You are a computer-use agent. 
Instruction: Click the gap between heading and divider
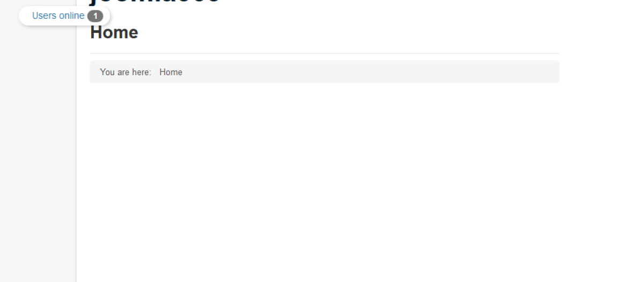(325, 47)
